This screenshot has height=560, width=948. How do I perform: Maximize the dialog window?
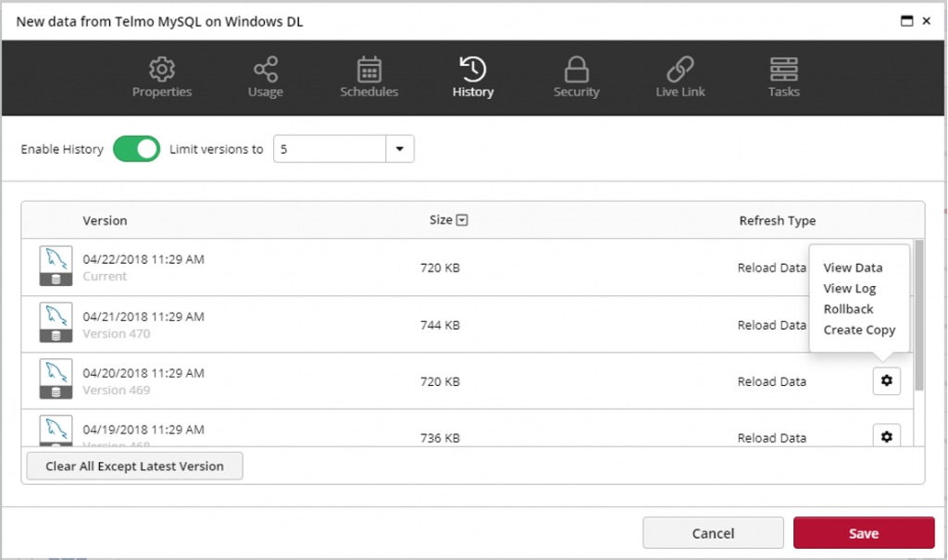(906, 21)
